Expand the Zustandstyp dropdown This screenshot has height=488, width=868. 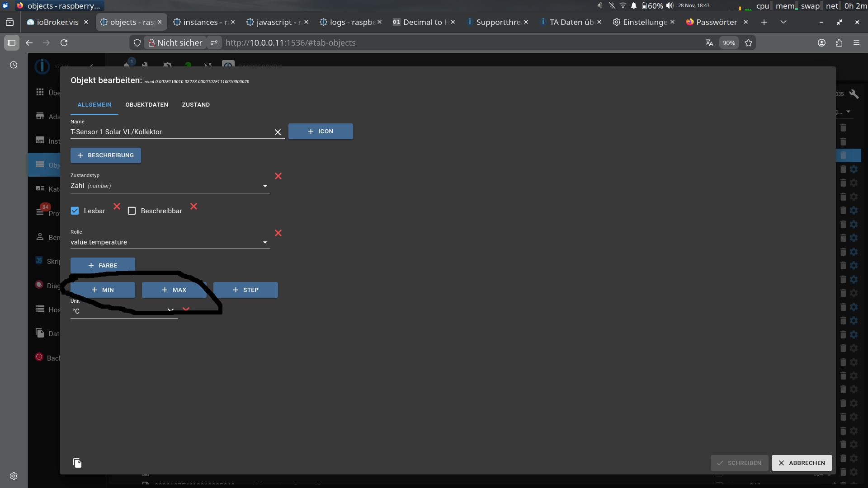click(265, 186)
